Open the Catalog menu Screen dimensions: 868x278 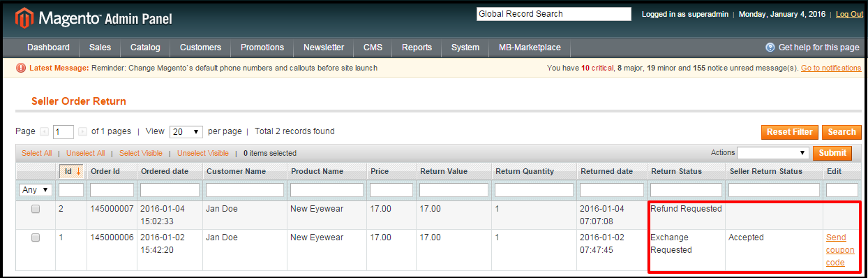(145, 47)
